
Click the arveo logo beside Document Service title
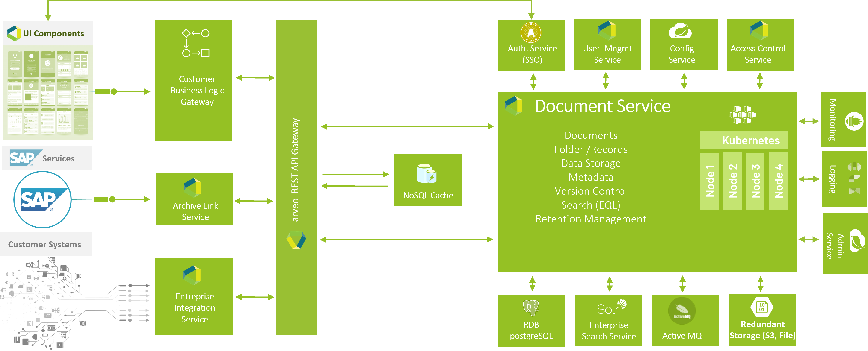[x=513, y=106]
